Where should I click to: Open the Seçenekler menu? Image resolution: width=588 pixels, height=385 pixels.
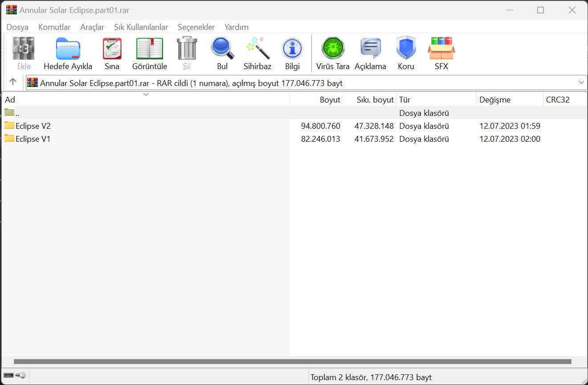click(x=196, y=27)
